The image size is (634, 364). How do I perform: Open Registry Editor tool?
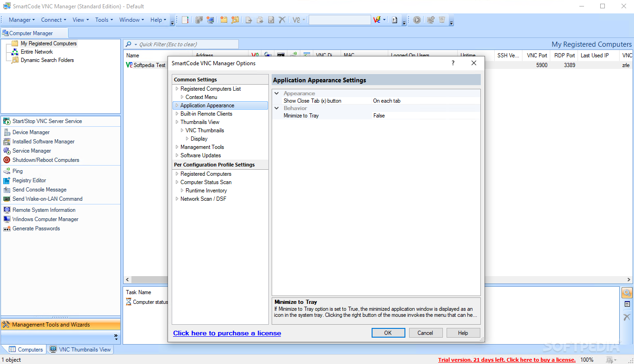coord(29,180)
